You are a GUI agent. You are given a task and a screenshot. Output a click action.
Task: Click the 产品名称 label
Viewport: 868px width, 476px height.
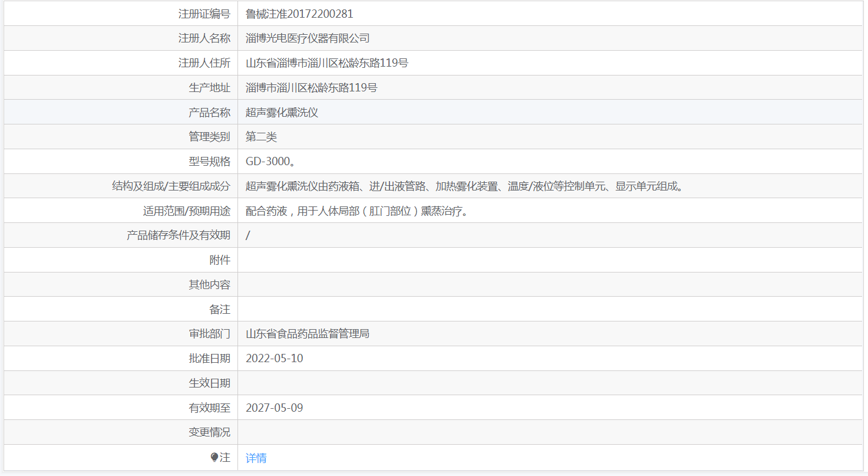point(210,112)
